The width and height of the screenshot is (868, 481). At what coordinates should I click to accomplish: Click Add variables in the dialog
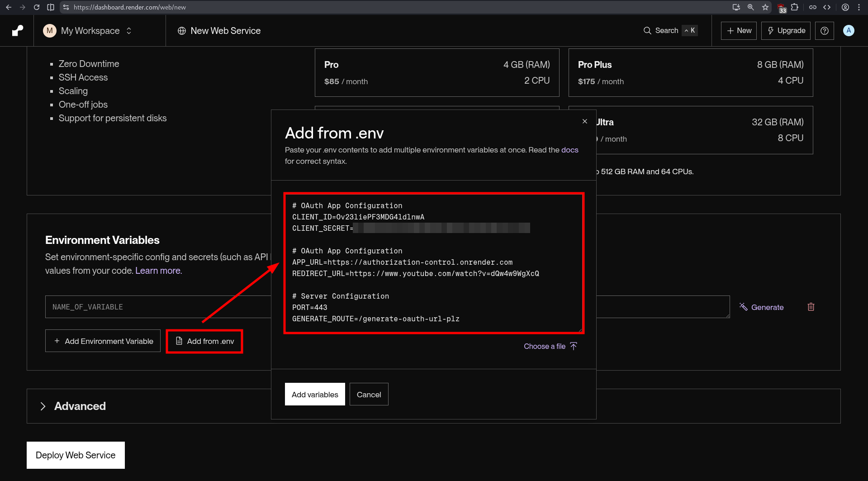click(314, 394)
